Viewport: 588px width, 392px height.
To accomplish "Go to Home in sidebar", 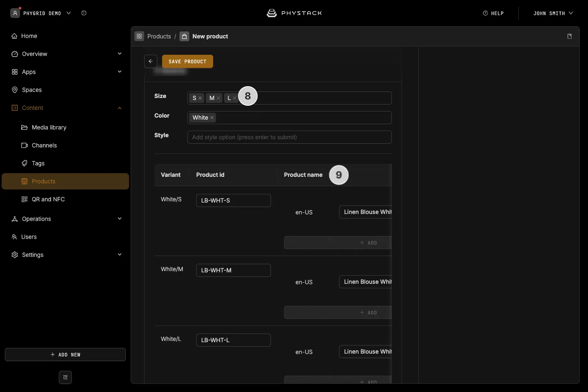I will [65, 36].
